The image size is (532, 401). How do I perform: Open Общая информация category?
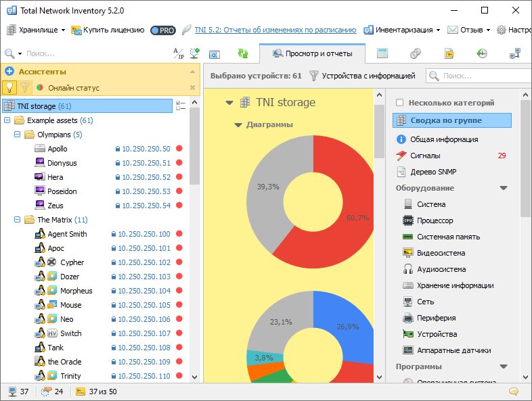[444, 139]
